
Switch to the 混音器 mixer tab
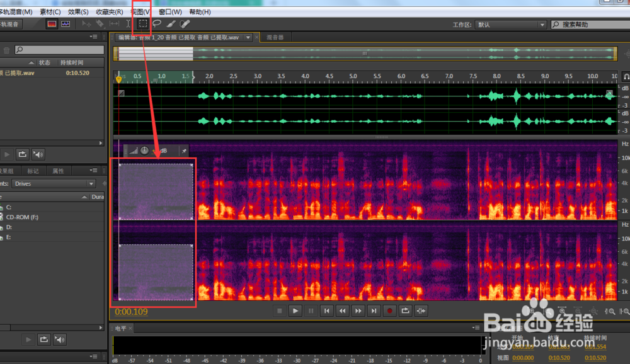pyautogui.click(x=275, y=37)
